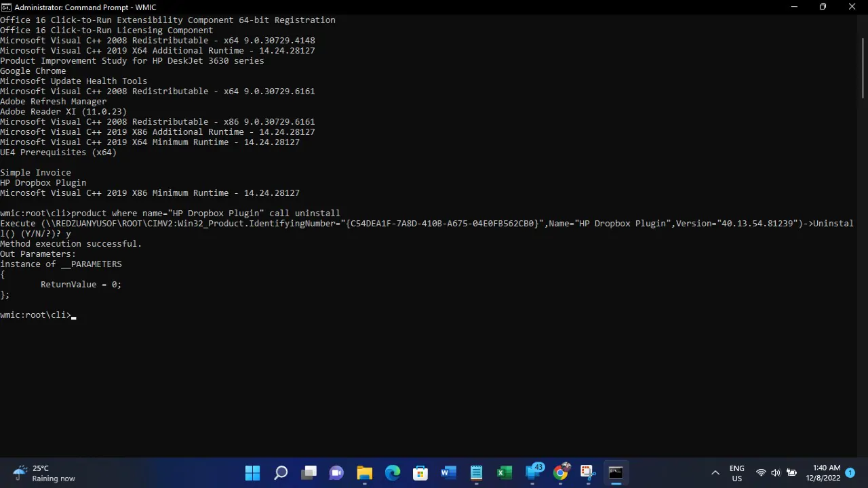Select the Command Prompt taskbar icon
The height and width of the screenshot is (488, 868).
pyautogui.click(x=616, y=472)
